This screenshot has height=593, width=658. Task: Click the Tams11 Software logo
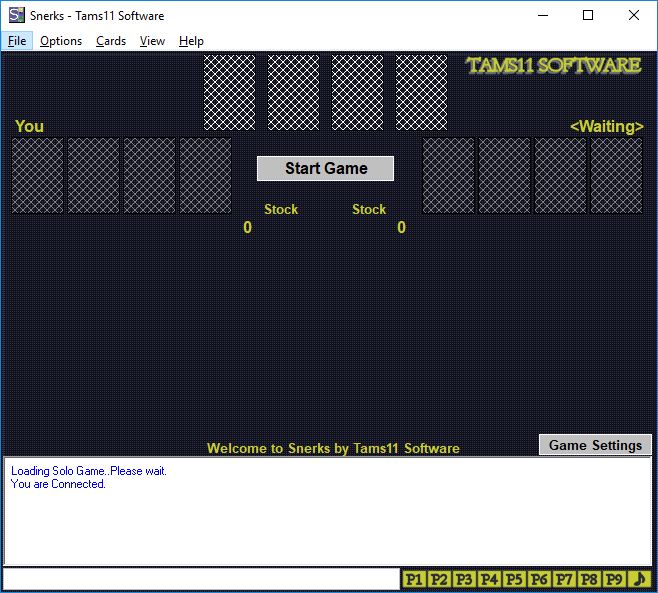coord(554,65)
